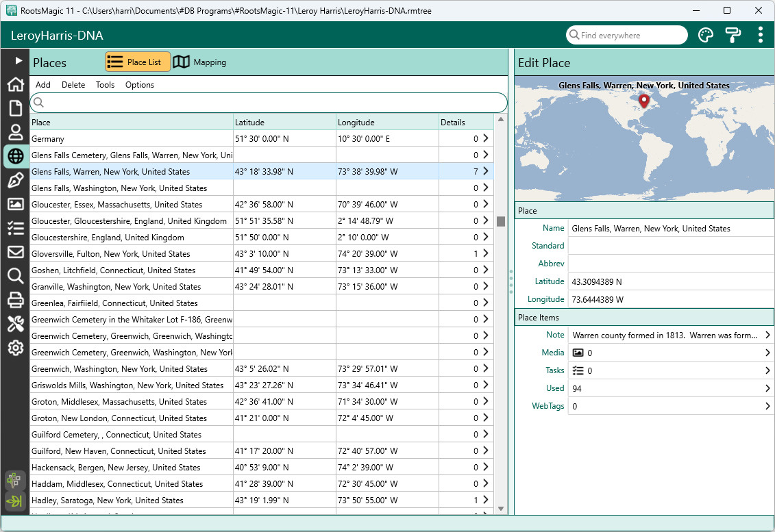Open the three-dot main menu

coord(760,35)
